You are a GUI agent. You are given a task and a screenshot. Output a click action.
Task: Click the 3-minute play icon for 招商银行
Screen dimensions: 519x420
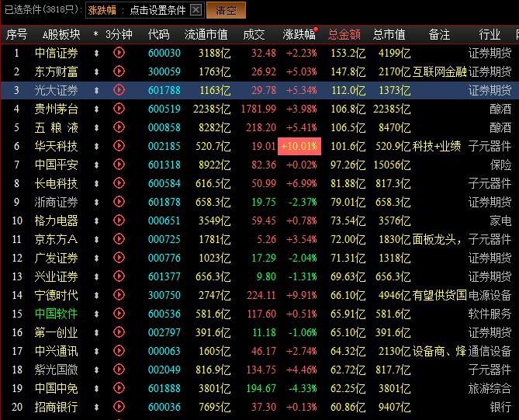click(119, 407)
